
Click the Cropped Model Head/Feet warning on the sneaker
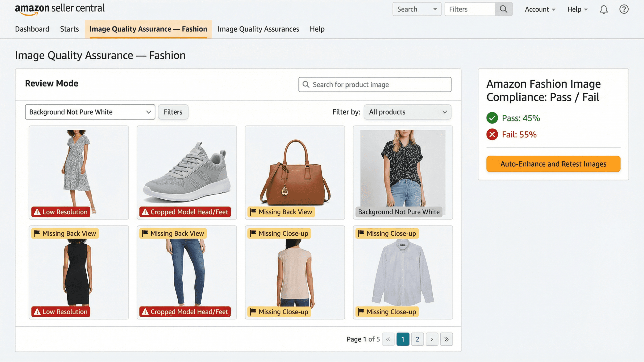click(x=185, y=212)
